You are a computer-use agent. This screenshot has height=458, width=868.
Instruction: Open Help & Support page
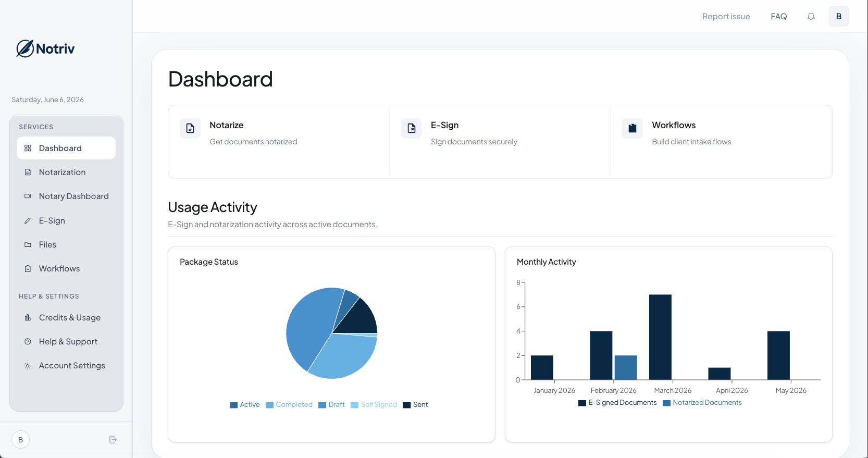[66, 341]
